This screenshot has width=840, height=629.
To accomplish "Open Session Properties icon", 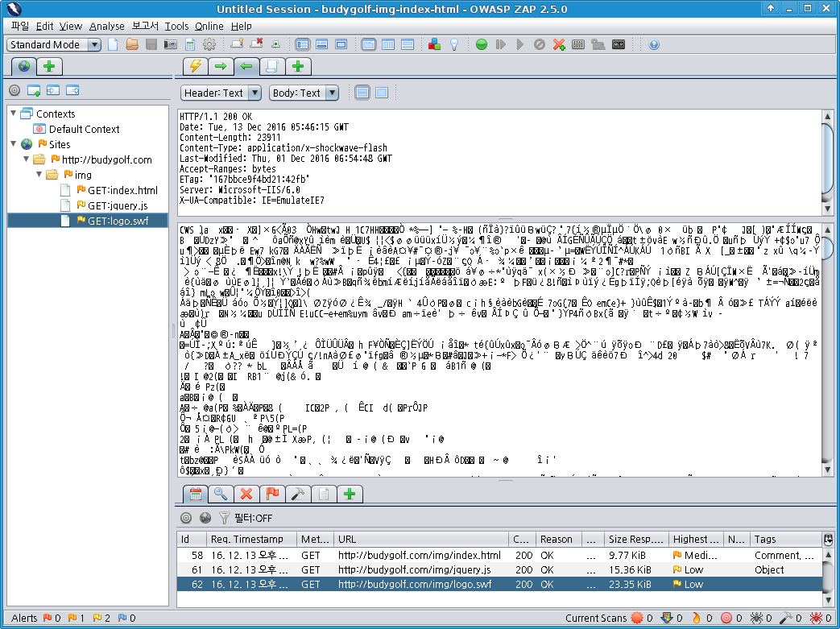I will (189, 44).
